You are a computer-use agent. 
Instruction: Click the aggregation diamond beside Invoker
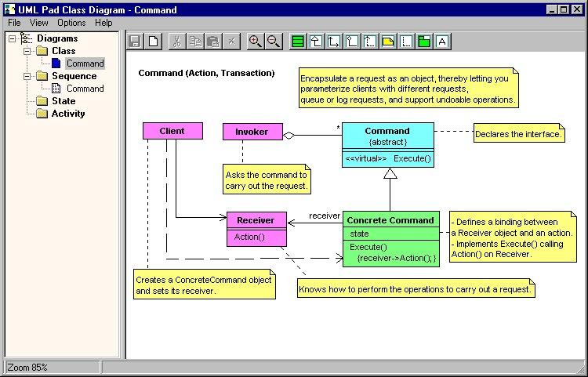pyautogui.click(x=289, y=136)
